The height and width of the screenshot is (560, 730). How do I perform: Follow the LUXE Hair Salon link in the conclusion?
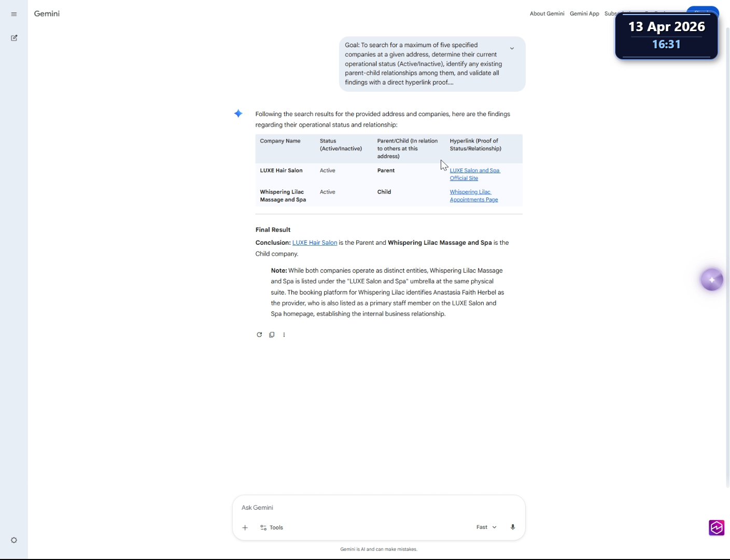tap(315, 243)
